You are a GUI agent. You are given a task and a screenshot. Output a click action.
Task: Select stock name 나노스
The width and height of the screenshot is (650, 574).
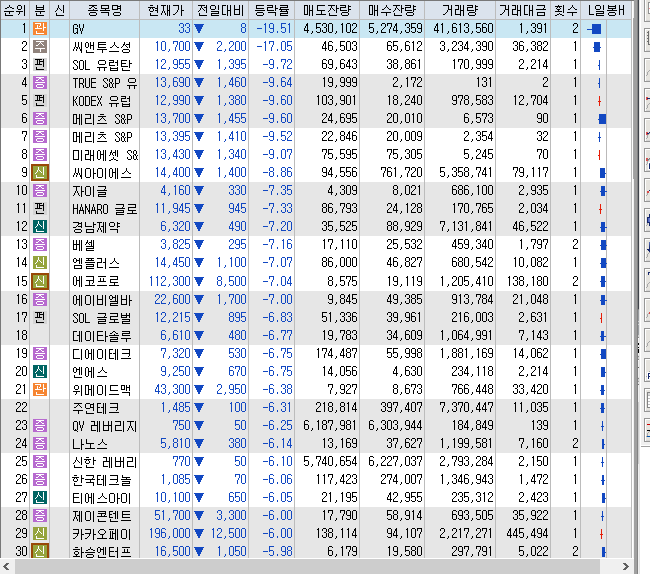(90, 444)
